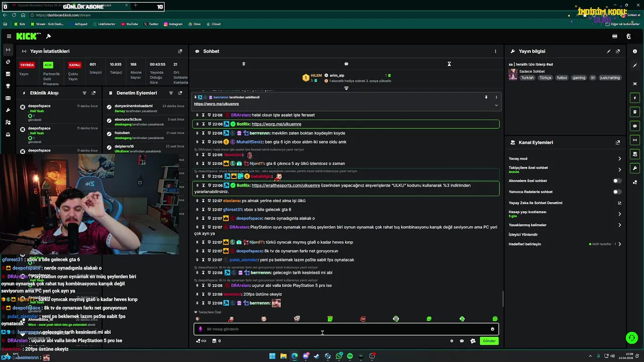Pop out the Yayın İstatistikleri panel
Image resolution: width=644 pixels, height=362 pixels.
[180, 51]
